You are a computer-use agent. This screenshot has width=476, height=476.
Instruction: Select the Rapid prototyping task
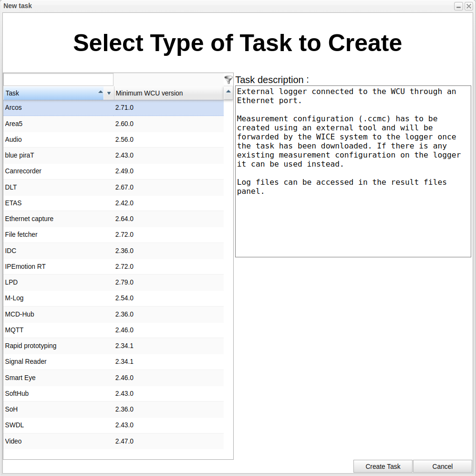[x=113, y=346]
